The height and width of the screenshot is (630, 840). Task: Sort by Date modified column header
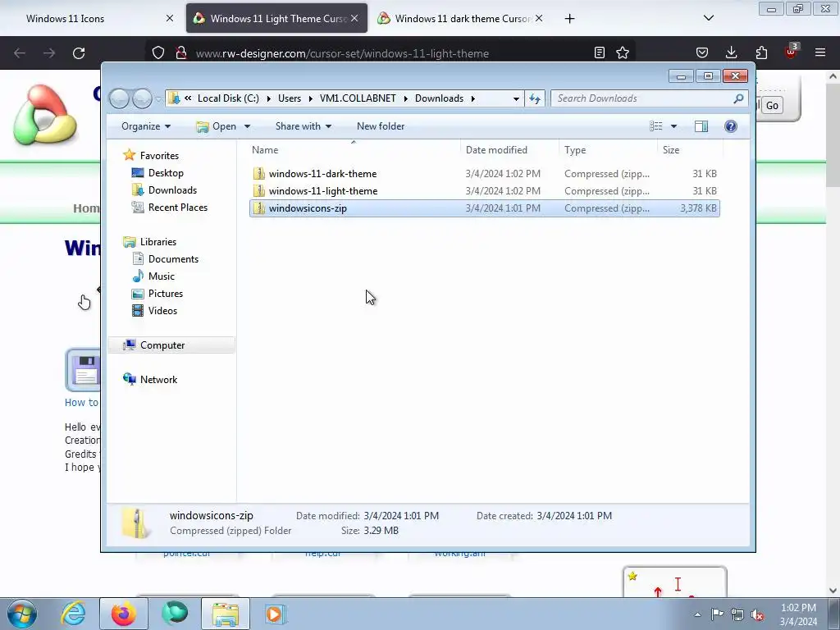pyautogui.click(x=509, y=150)
